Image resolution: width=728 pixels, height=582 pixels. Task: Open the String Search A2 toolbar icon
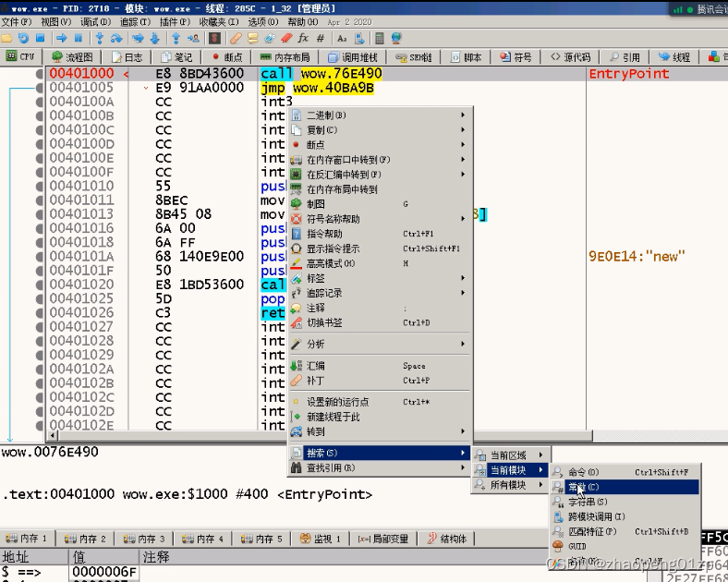point(342,38)
